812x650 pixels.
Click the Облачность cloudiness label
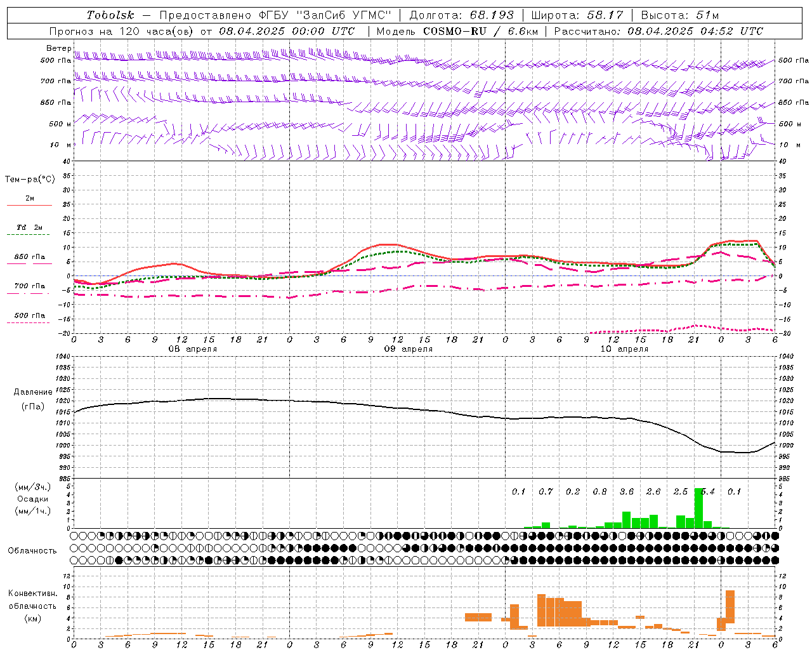32,550
